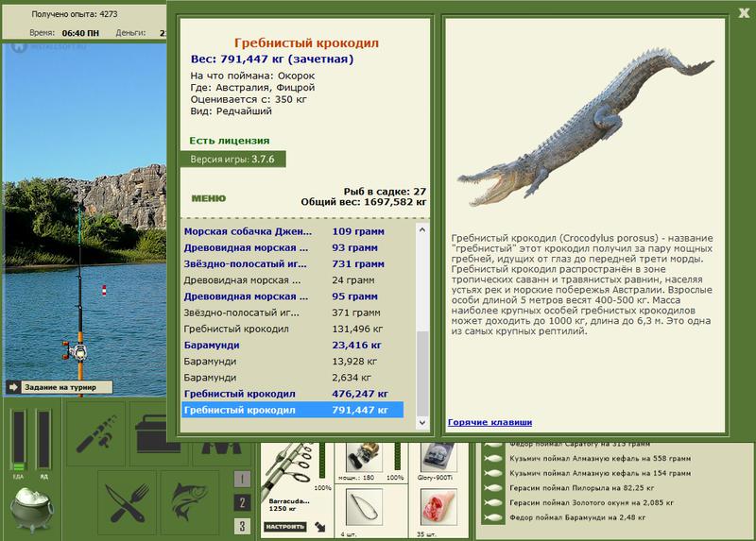This screenshot has height=541, width=756.
Task: Close the keepnet dialog with the X
Action: 744,13
